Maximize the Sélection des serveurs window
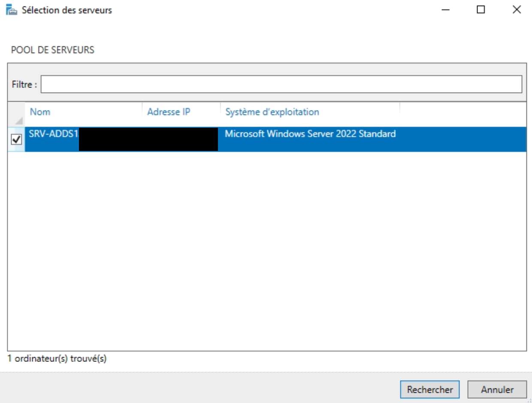Screen dimensions: 532x403 click(x=481, y=10)
